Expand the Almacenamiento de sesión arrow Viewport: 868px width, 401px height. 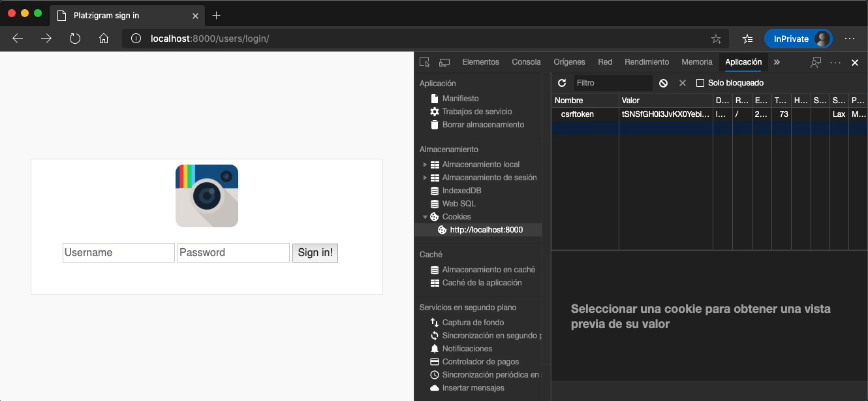tap(425, 178)
